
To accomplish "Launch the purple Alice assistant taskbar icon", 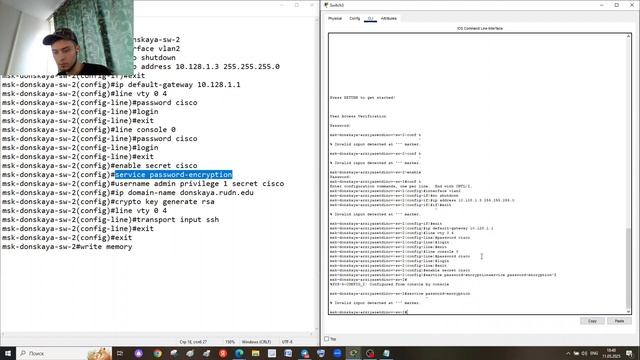I will 139,353.
